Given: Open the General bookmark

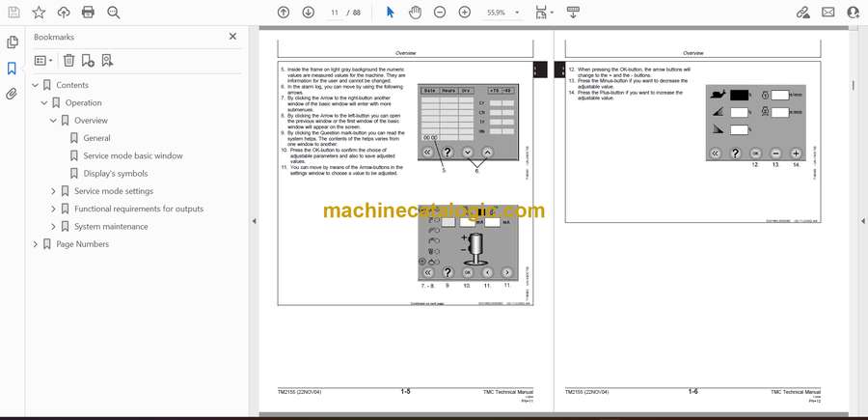Looking at the screenshot, I should click(96, 138).
